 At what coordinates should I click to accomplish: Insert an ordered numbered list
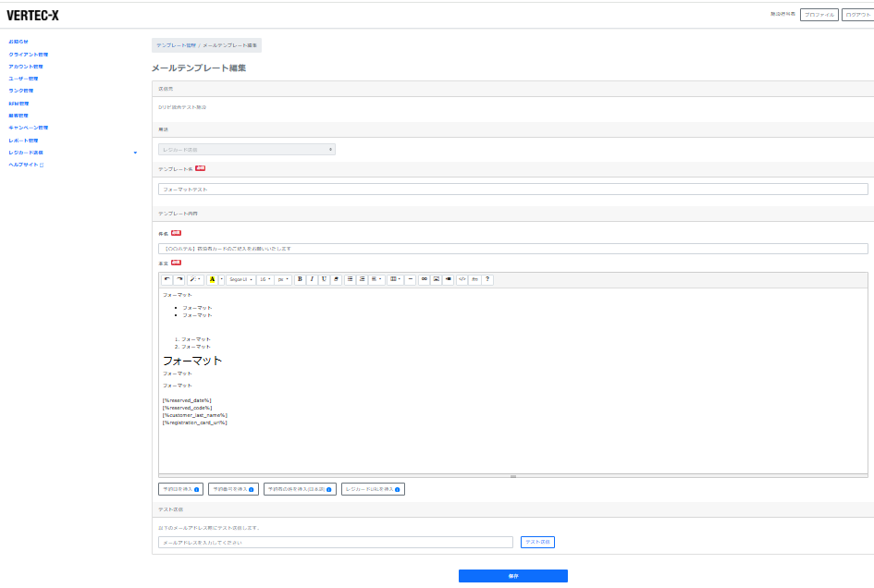pos(363,279)
